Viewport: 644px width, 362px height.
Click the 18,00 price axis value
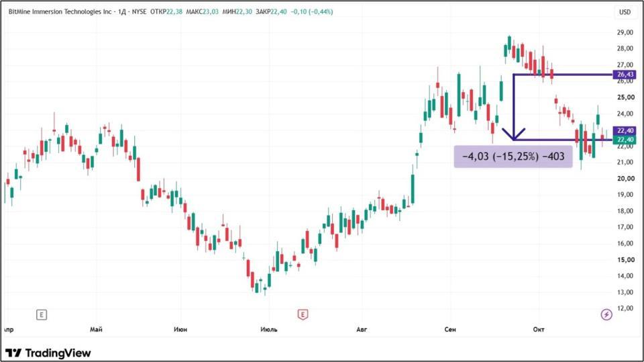click(625, 211)
